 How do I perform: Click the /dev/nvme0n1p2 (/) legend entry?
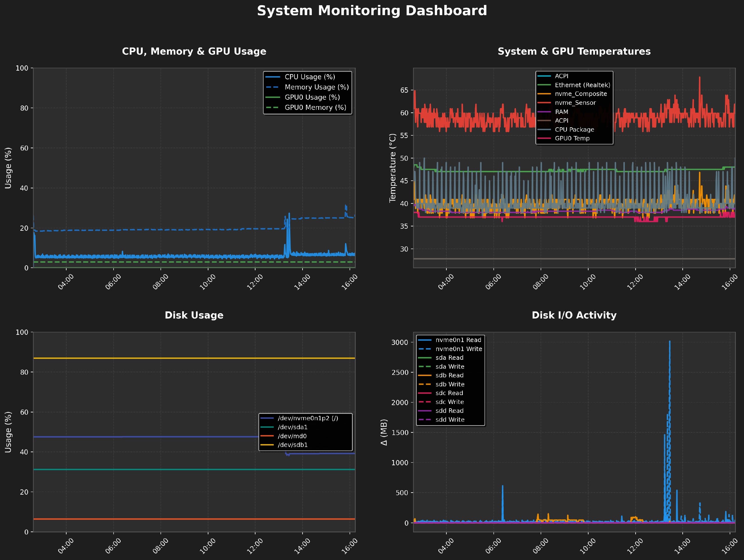click(307, 418)
